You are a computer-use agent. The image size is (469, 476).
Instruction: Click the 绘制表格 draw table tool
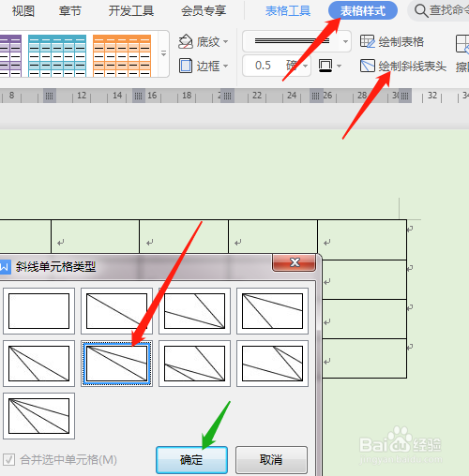[x=392, y=41]
